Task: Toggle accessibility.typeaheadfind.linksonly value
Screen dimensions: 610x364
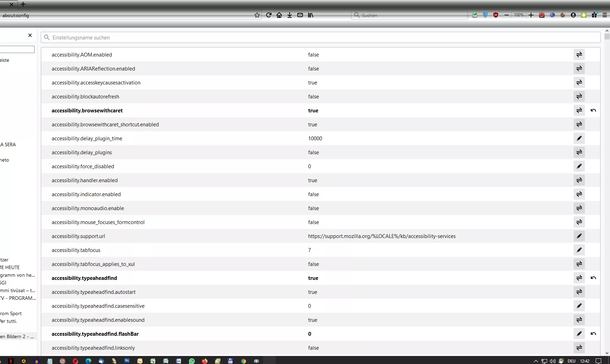Action: point(579,348)
